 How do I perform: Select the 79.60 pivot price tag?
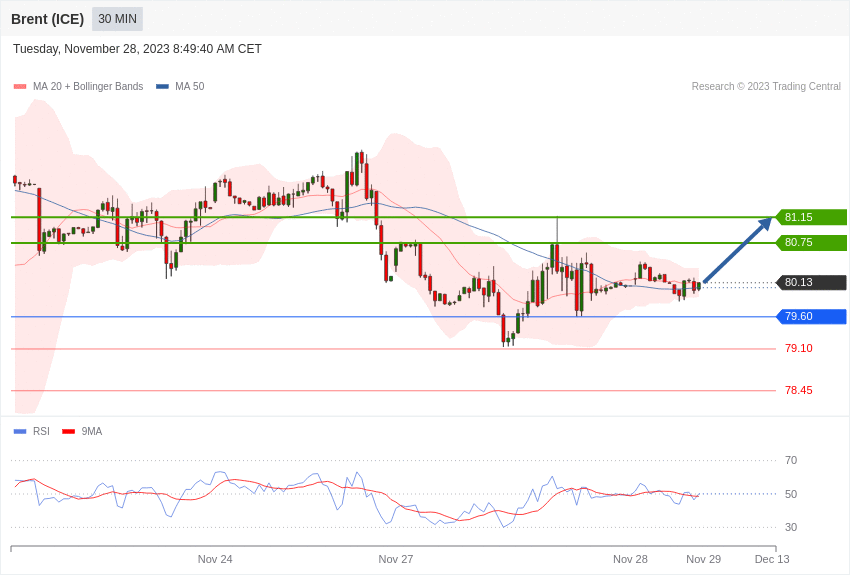click(x=812, y=316)
